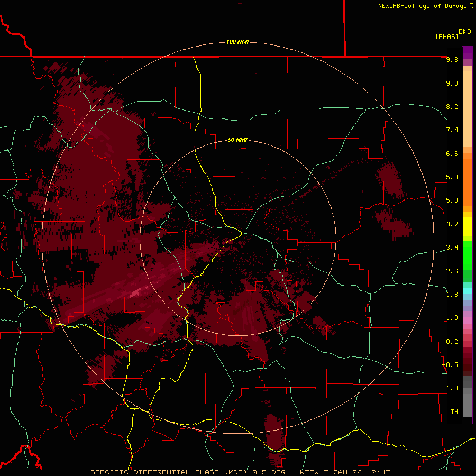Click the 5.0 value on color scale

[x=452, y=200]
